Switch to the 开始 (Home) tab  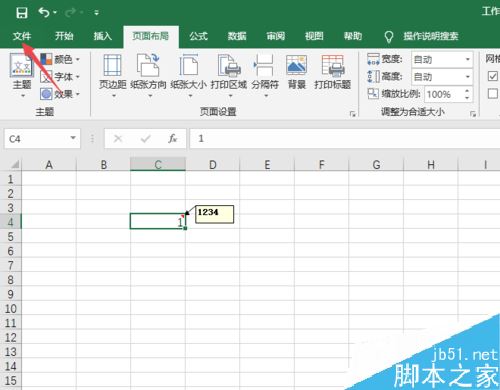coord(64,36)
